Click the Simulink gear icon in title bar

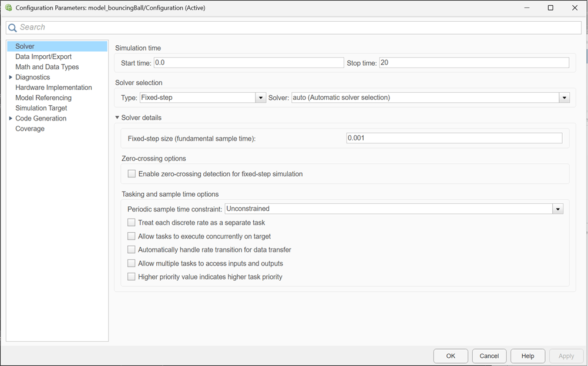coord(8,8)
